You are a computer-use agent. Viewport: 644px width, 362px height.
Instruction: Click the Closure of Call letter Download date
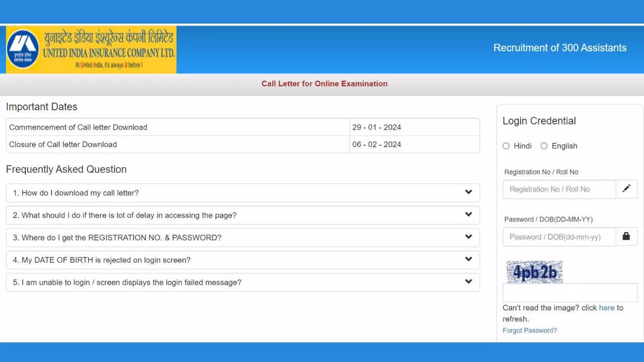[x=376, y=144]
